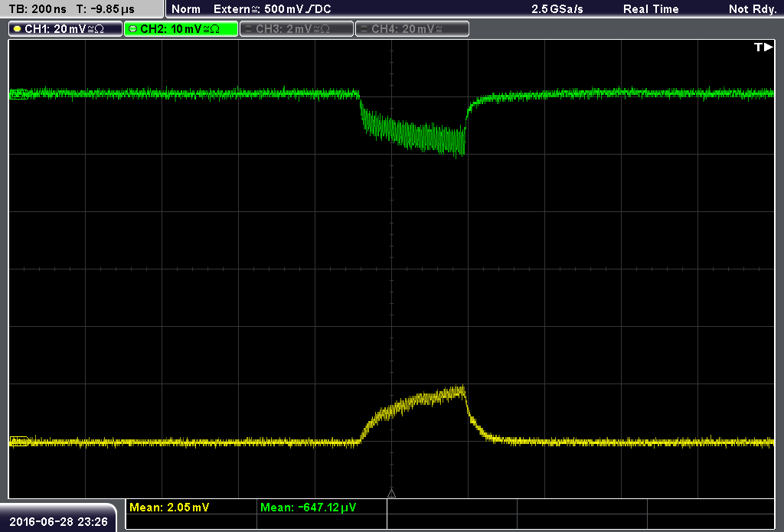Viewport: 784px width, 532px height.
Task: Click the 2016-06-28 23:26 date stamp
Action: [58, 522]
